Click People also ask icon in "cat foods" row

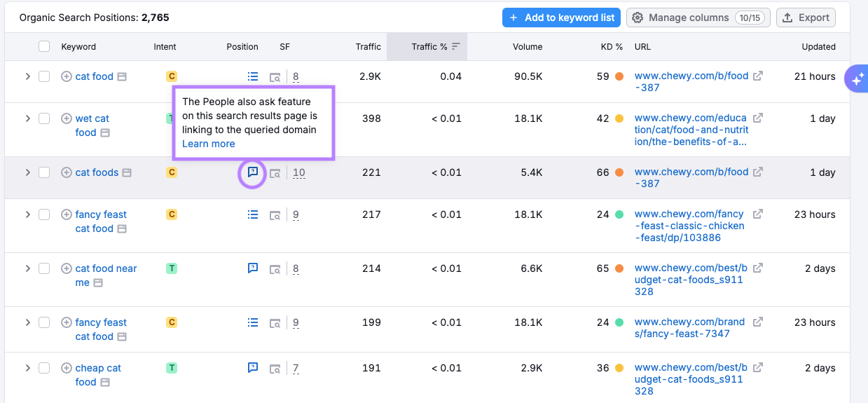coord(253,172)
